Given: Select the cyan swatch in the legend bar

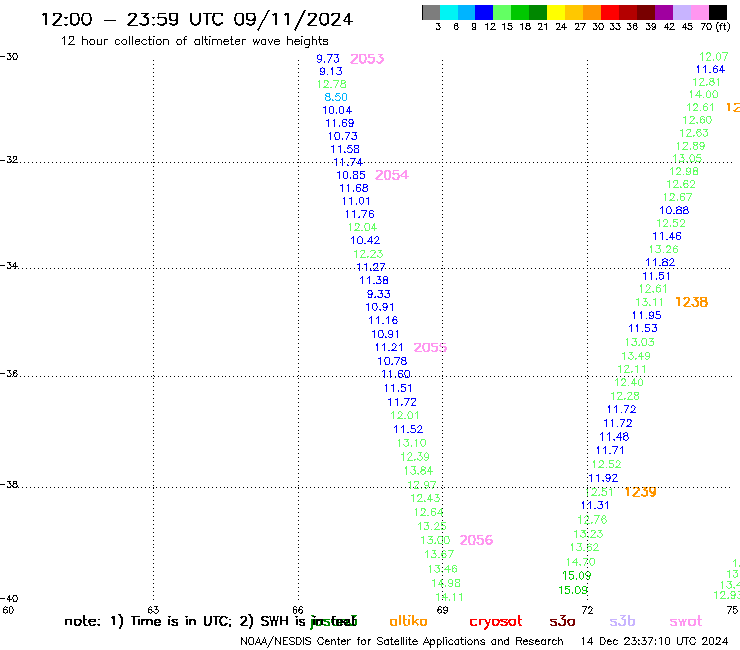Looking at the screenshot, I should point(448,12).
